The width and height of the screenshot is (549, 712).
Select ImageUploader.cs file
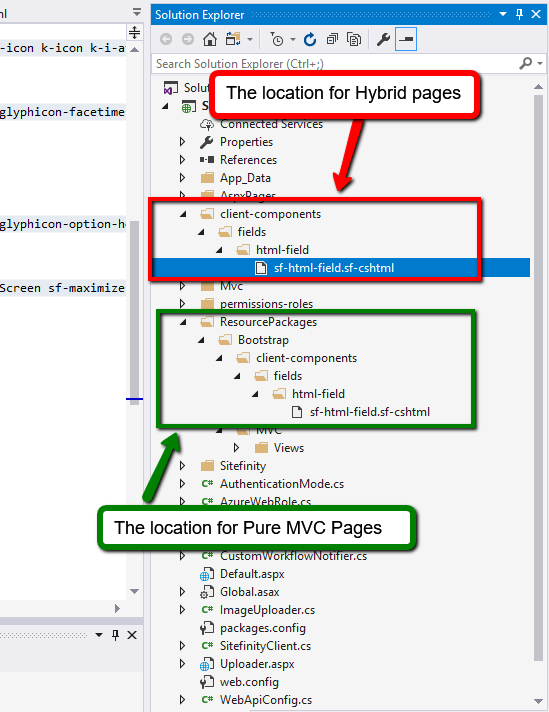[267, 610]
